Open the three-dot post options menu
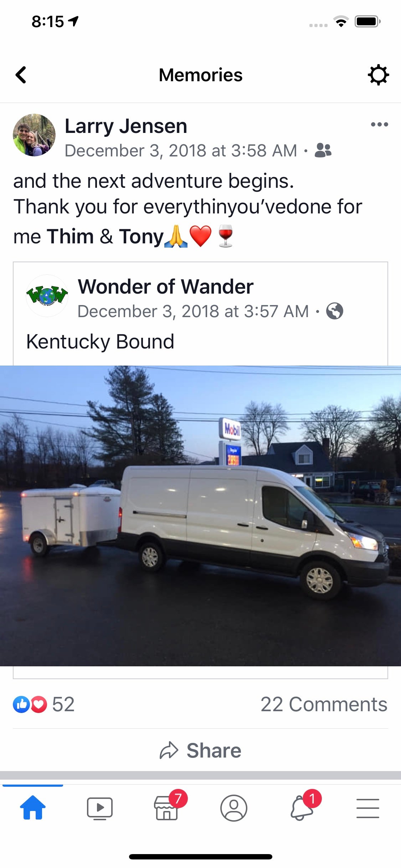This screenshot has width=401, height=868. click(379, 124)
